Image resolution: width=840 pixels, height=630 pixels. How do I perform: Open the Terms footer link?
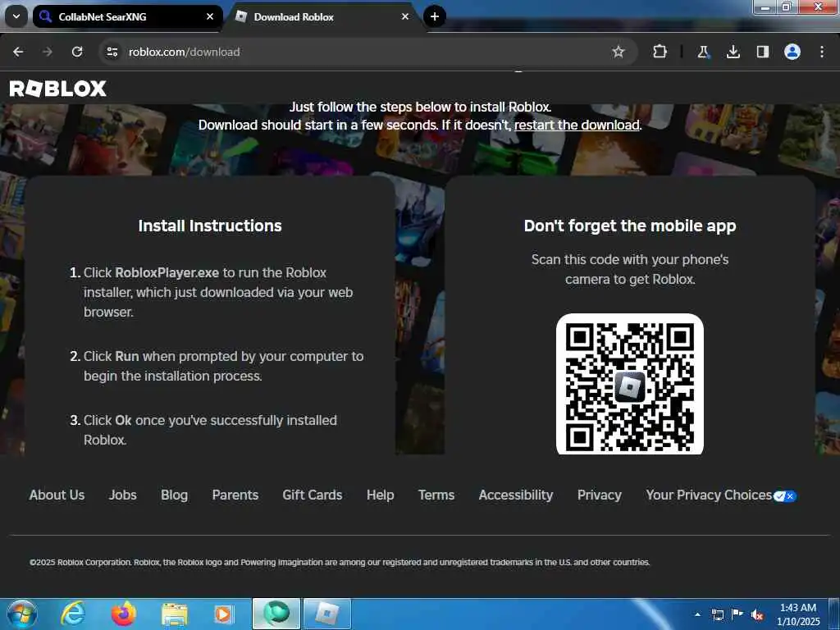[x=436, y=495]
